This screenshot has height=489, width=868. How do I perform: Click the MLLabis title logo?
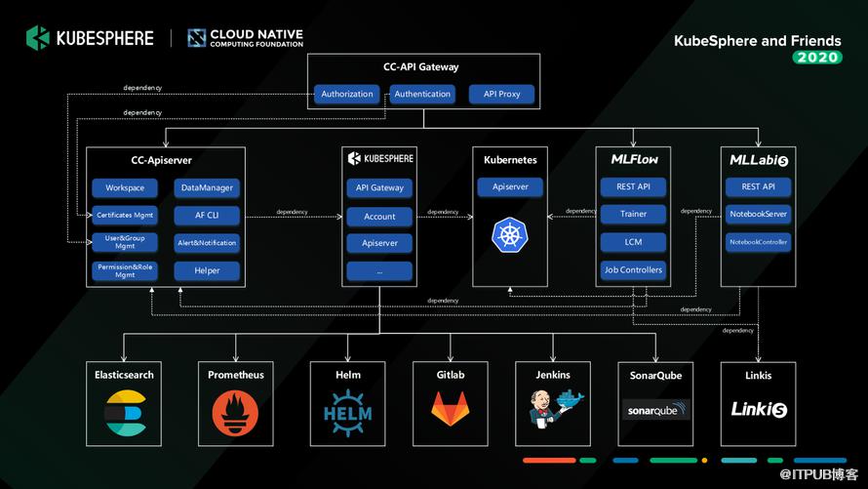click(759, 160)
